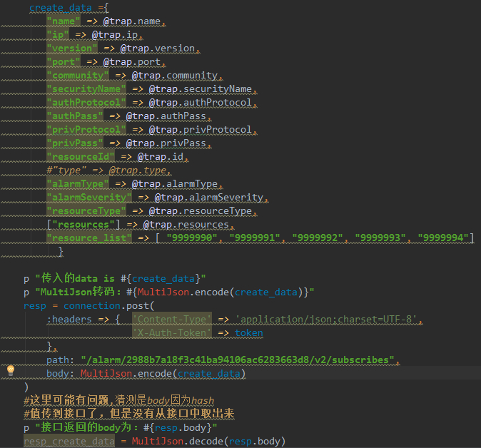481x448 pixels.
Task: Click the 'Content-Type' header key
Action: point(172,319)
